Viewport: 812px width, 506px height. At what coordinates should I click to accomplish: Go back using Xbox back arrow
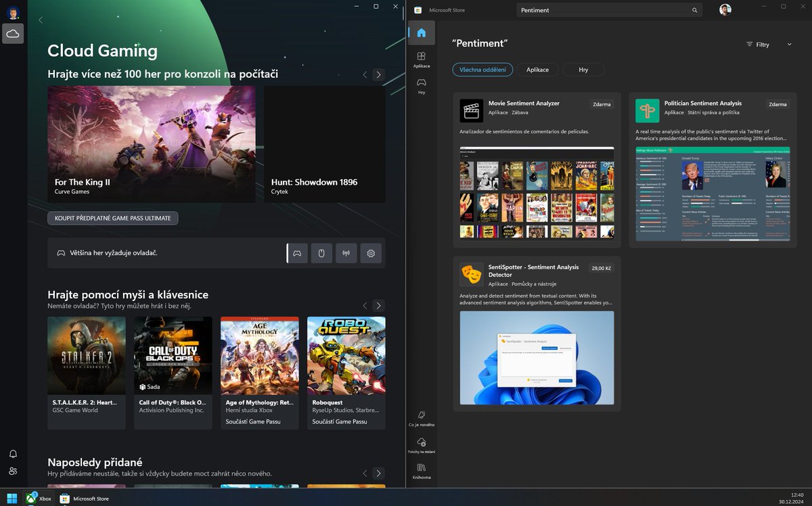41,20
